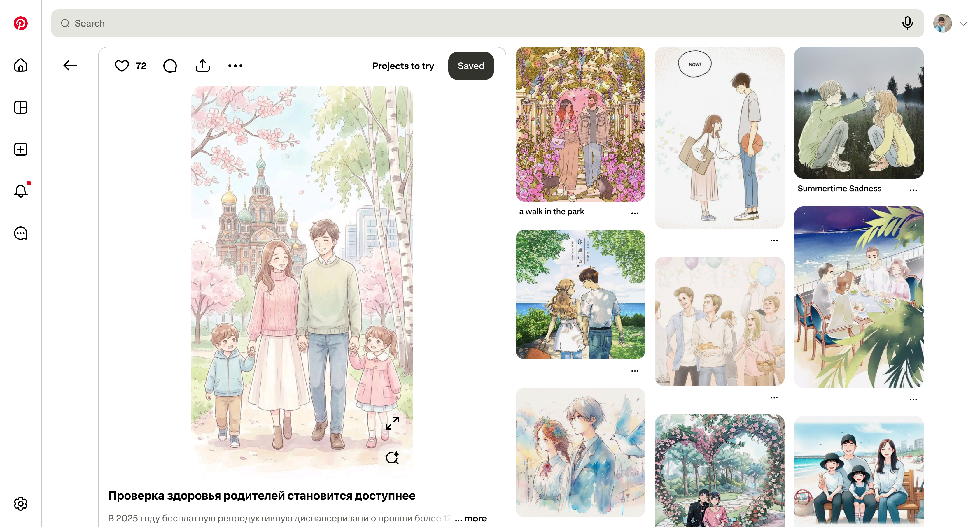Open the foggy meadow couple pin
The height and width of the screenshot is (527, 980).
[x=859, y=113]
